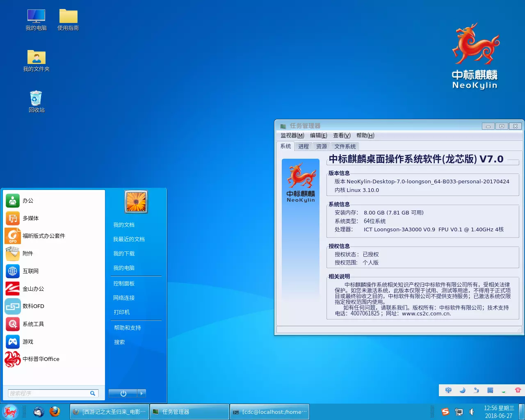
Task: Open 我的电脑 in start menu right pane
Action: click(124, 268)
